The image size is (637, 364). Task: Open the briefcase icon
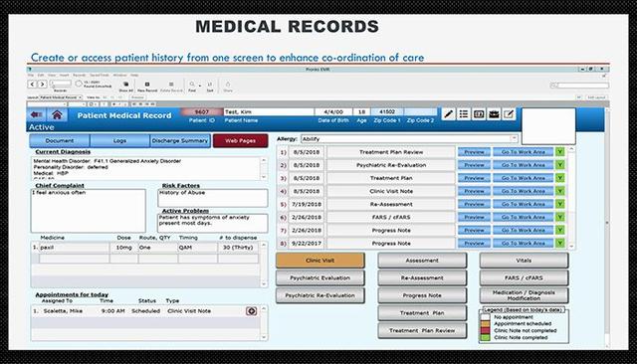[494, 114]
